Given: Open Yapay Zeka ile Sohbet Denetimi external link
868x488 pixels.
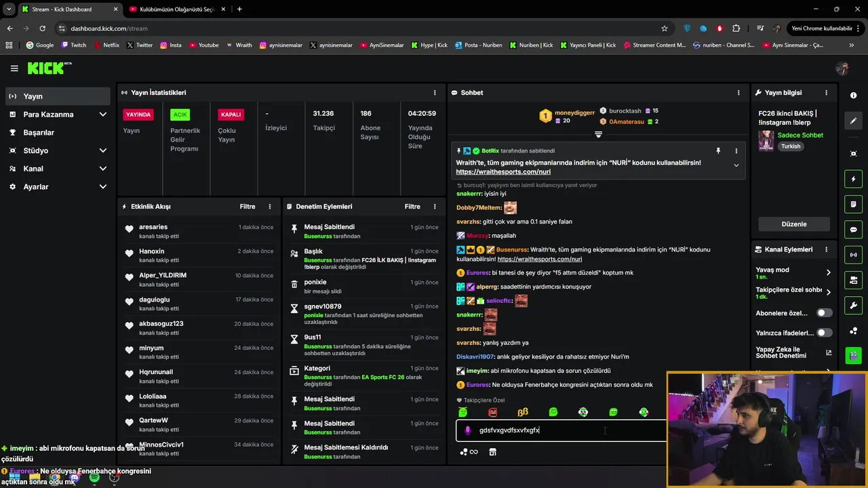Looking at the screenshot, I should 829,352.
